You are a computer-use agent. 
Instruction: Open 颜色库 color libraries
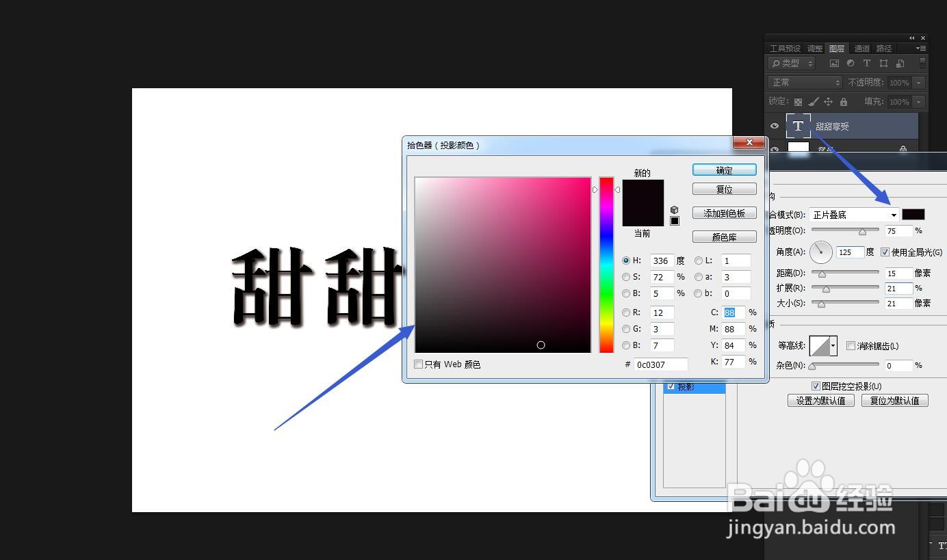click(725, 237)
